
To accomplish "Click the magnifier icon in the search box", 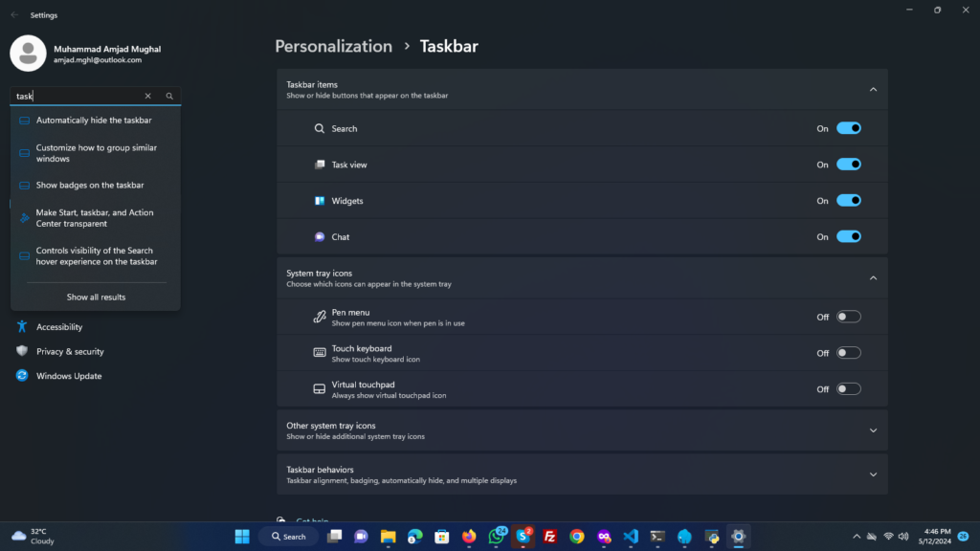I will [x=169, y=97].
